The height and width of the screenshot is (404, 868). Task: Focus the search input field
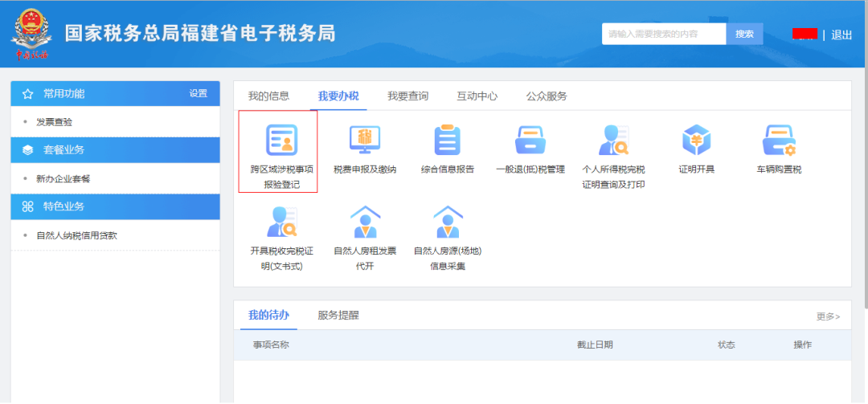(664, 34)
